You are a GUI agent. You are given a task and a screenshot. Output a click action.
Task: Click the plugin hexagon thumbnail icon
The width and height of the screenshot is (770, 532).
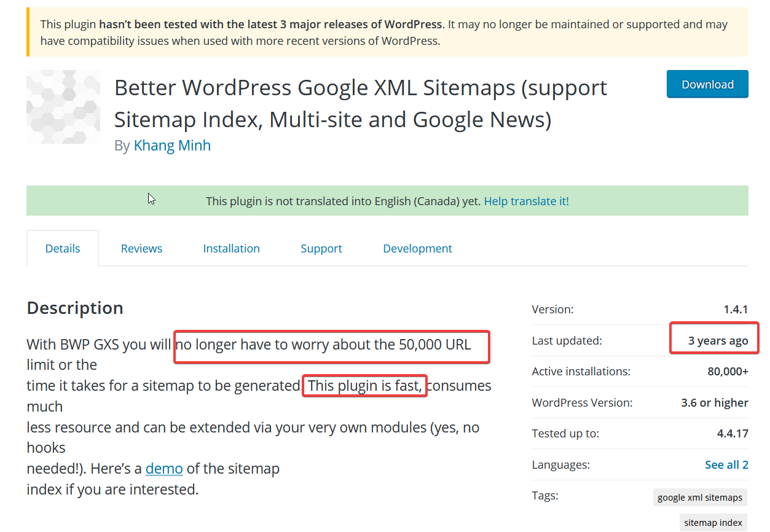63,107
